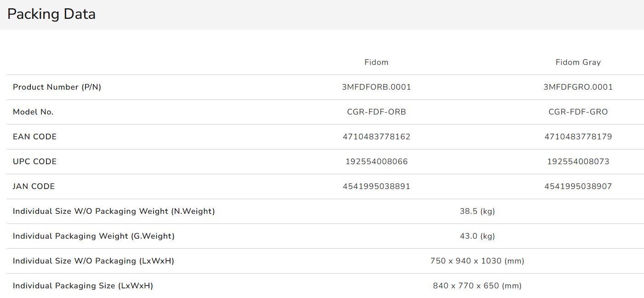Click the JAN CODE row label

[34, 186]
